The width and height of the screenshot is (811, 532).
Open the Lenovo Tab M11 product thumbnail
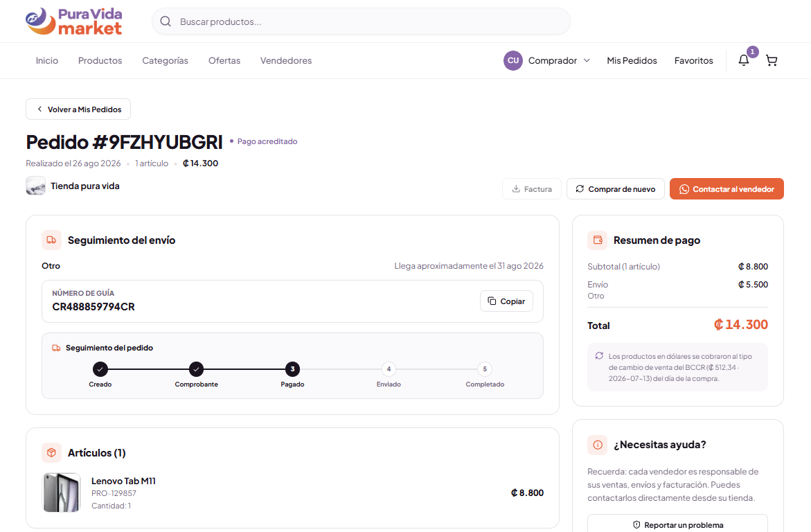click(62, 493)
